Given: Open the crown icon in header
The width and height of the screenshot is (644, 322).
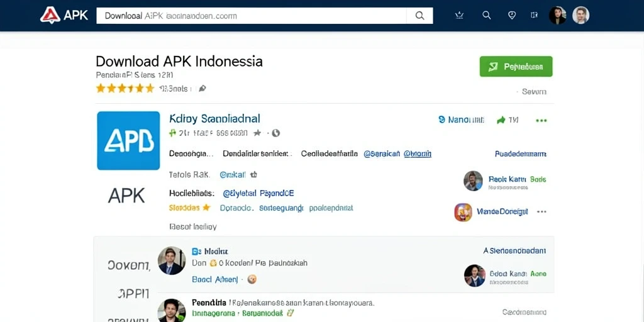Looking at the screenshot, I should pos(459,15).
